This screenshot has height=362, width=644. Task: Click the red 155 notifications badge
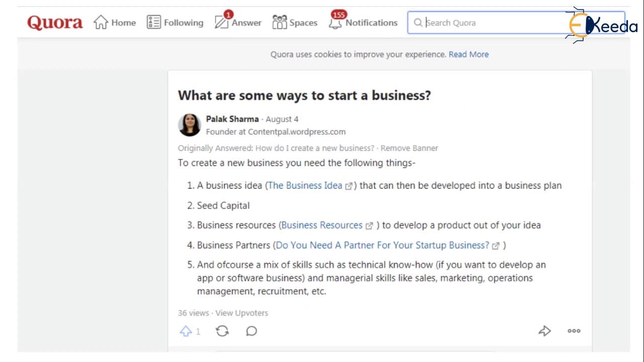pos(339,15)
